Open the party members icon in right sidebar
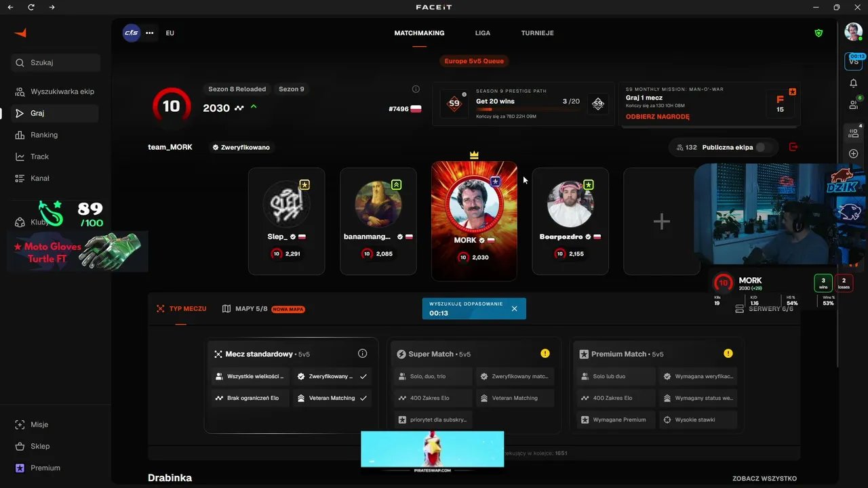 pos(853,133)
